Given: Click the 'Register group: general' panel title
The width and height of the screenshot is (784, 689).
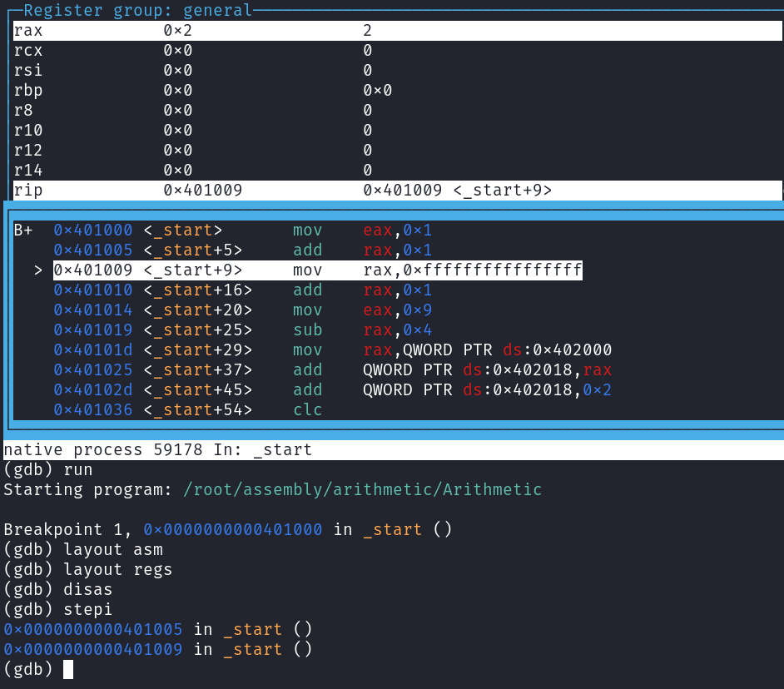Looking at the screenshot, I should 137,11.
